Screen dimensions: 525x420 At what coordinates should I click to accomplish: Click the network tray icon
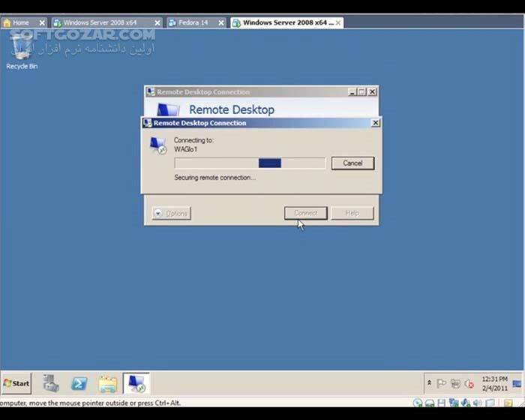tap(455, 383)
